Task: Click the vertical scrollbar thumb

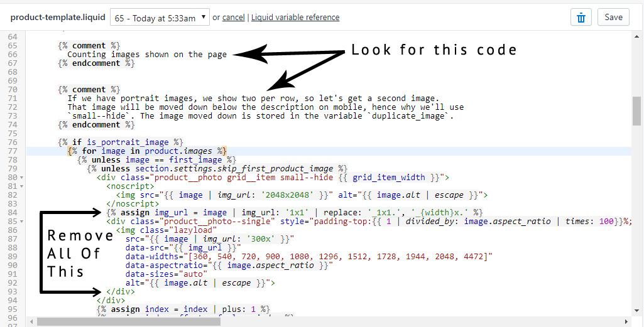Action: (636, 110)
